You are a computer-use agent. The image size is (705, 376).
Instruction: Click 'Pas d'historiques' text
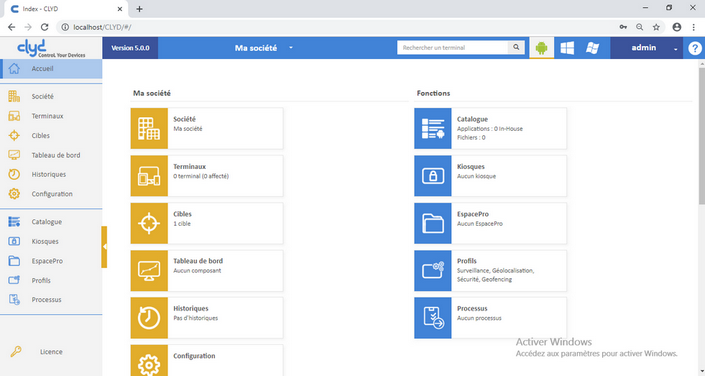coord(196,318)
